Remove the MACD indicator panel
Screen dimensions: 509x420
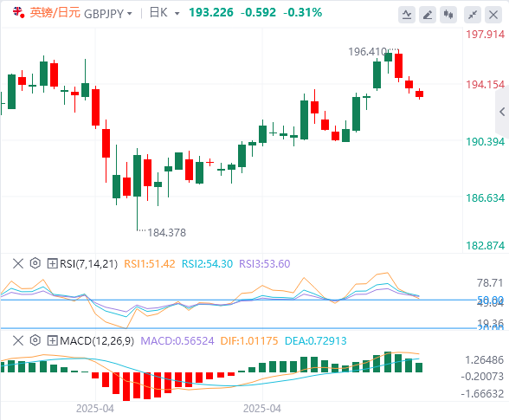coord(18,340)
